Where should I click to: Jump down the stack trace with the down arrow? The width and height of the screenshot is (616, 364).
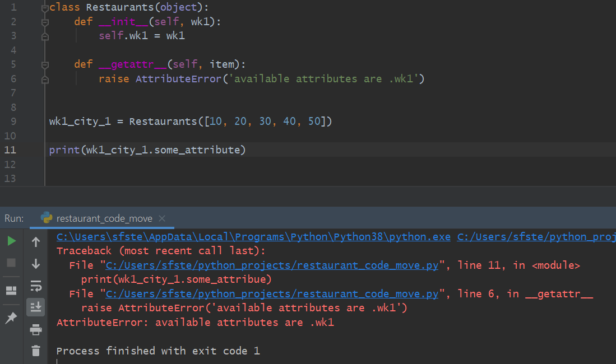point(36,263)
